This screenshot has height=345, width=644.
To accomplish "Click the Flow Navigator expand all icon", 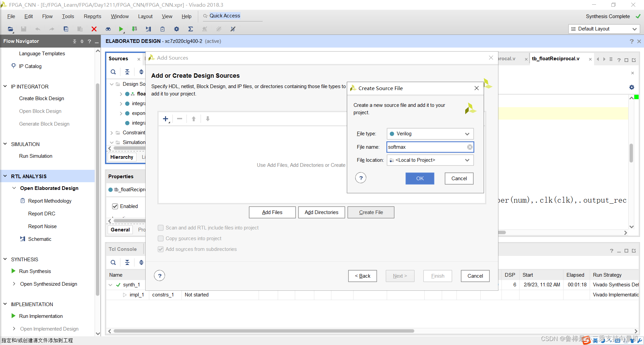I will [x=82, y=41].
